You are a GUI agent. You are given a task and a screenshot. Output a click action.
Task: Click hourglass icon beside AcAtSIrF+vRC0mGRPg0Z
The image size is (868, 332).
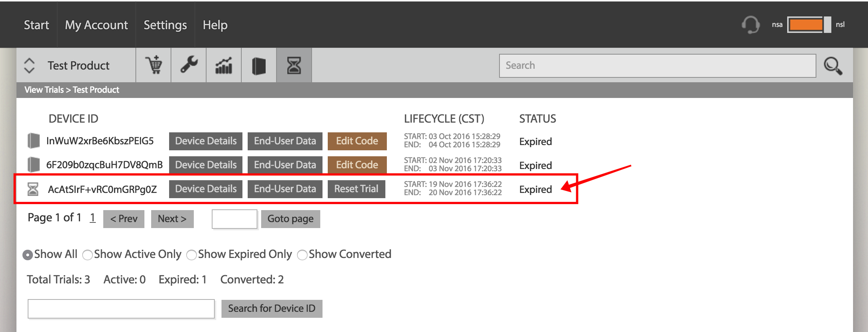(x=33, y=189)
